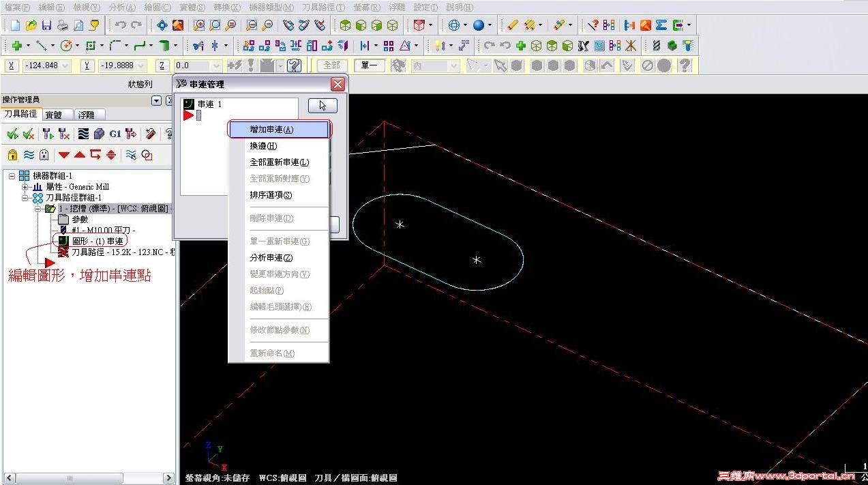Select 圖形 - (1) 串連 tree item
The width and height of the screenshot is (868, 485).
(98, 241)
